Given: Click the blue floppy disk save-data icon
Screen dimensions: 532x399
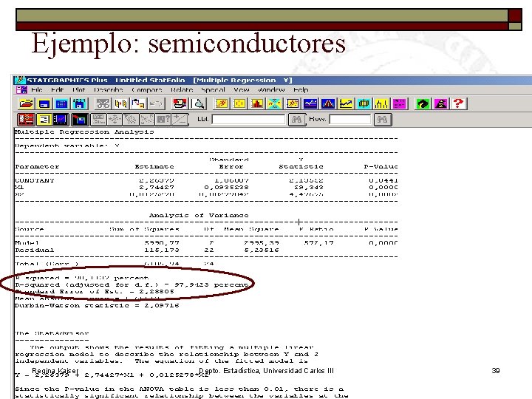Looking at the screenshot, I should point(79,103).
